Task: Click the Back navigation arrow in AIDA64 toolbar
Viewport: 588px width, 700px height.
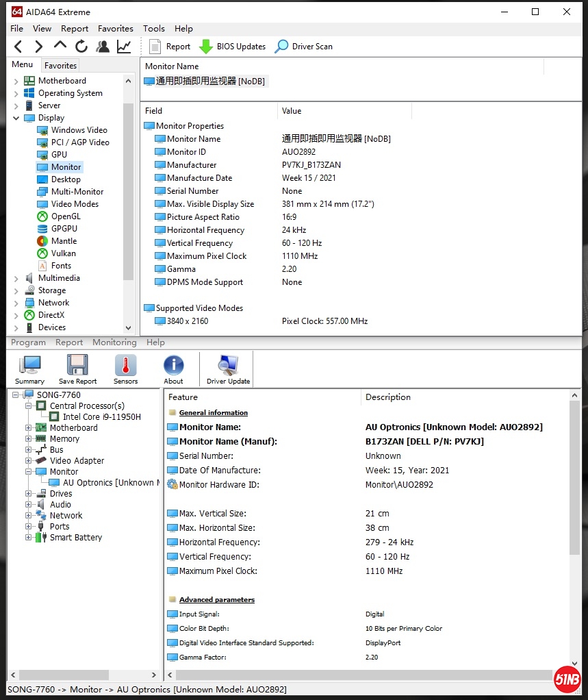Action: coord(18,47)
